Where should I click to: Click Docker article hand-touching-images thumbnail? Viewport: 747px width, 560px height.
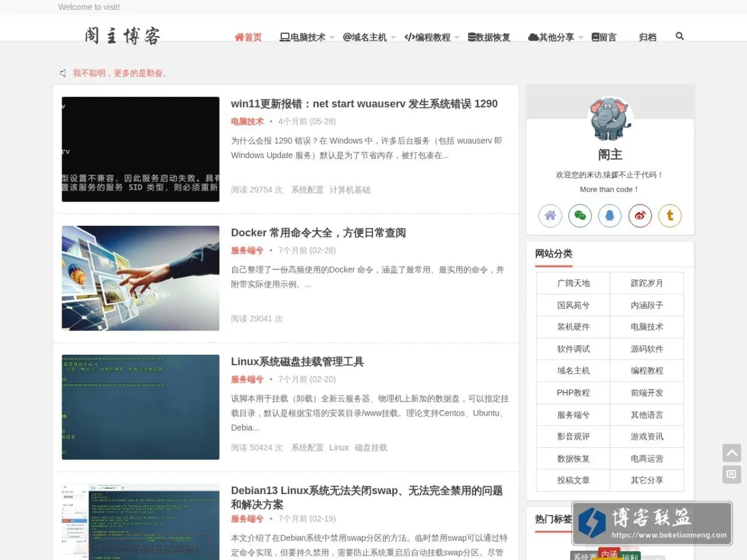coord(140,278)
